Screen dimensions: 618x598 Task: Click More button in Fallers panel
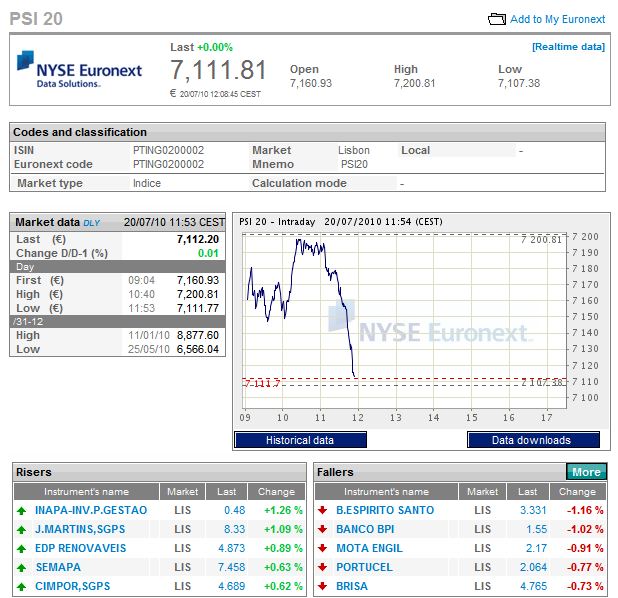tap(586, 472)
